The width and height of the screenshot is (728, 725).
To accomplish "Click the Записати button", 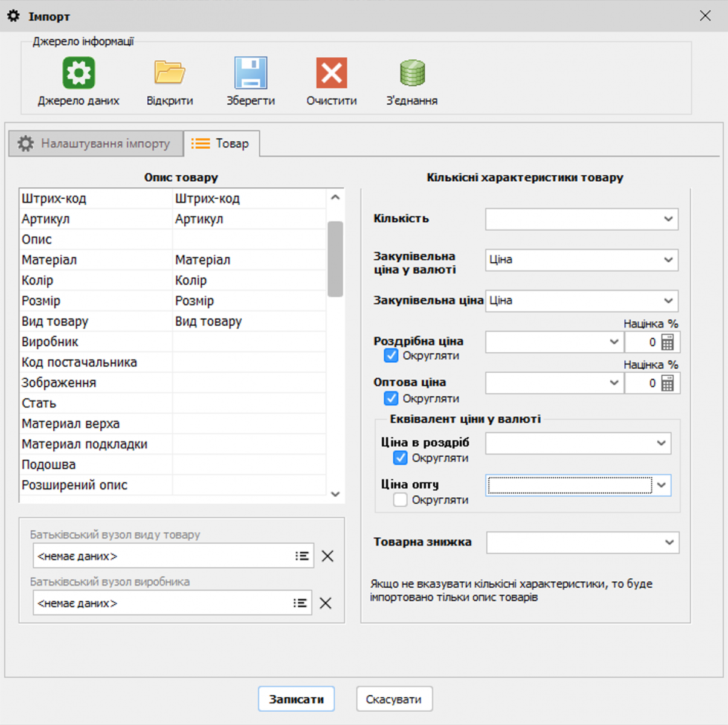I will pos(296,699).
